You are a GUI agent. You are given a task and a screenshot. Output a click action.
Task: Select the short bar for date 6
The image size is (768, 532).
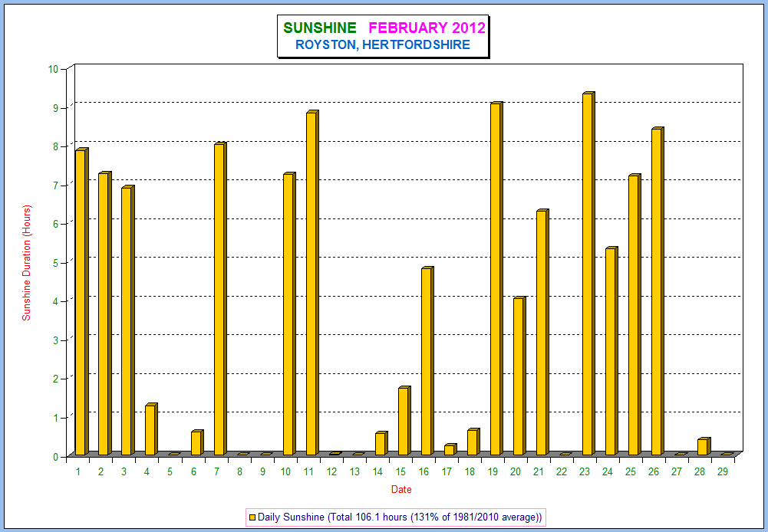197,442
